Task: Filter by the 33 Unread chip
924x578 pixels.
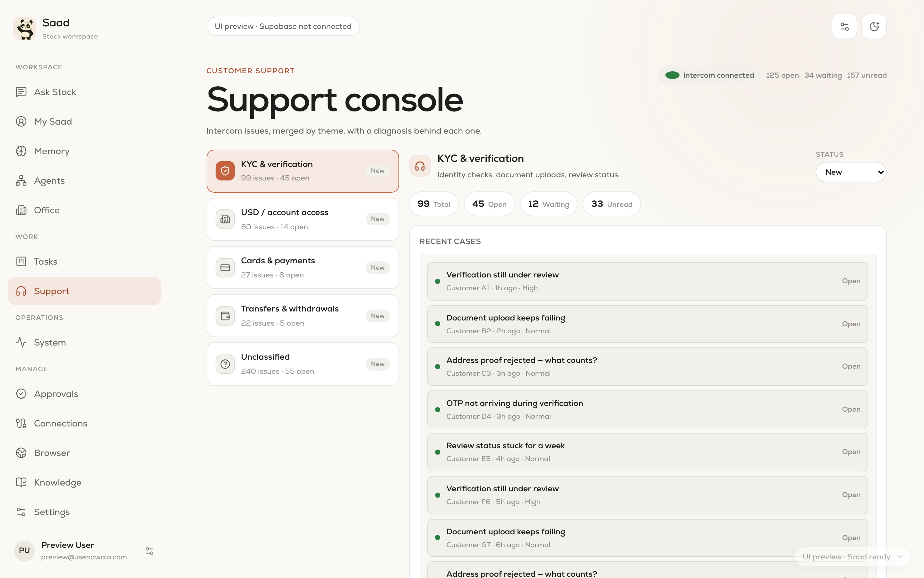Action: tap(612, 204)
